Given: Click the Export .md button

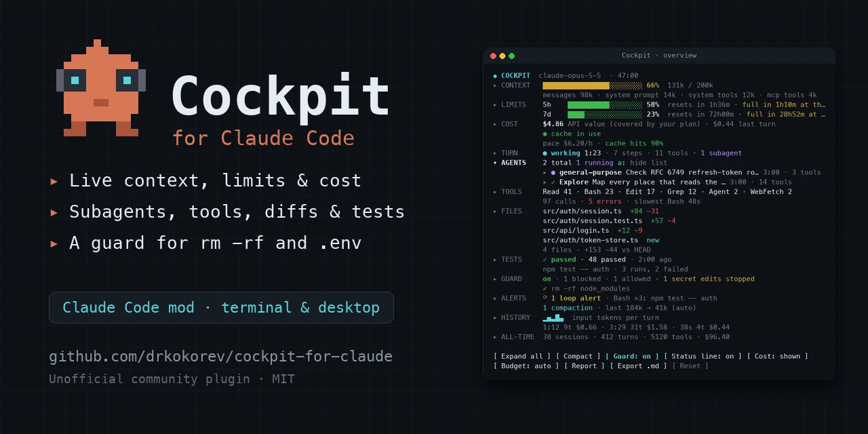Looking at the screenshot, I should [x=639, y=366].
